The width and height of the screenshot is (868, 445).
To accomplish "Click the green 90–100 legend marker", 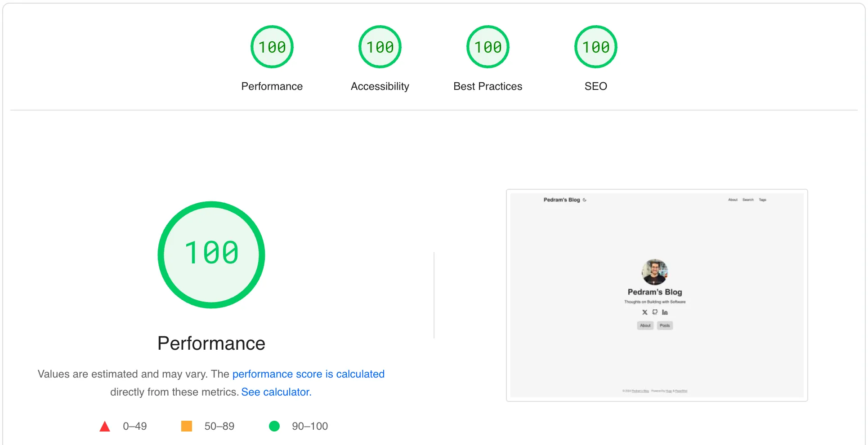I will (x=274, y=426).
